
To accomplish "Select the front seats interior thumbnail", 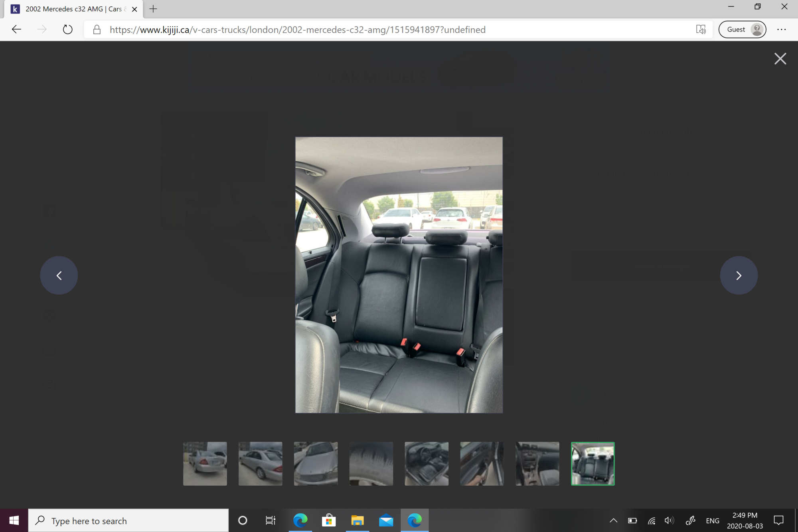I will coord(427,464).
